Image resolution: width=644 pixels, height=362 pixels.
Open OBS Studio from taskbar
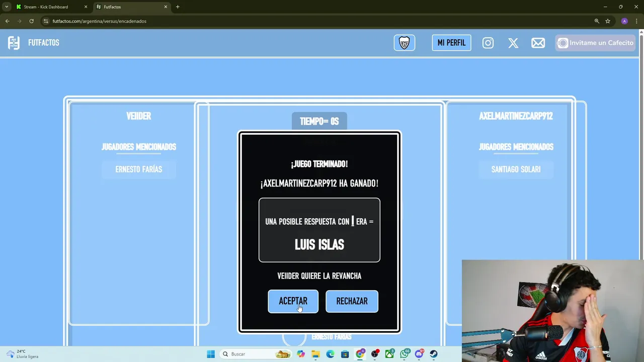pyautogui.click(x=375, y=354)
